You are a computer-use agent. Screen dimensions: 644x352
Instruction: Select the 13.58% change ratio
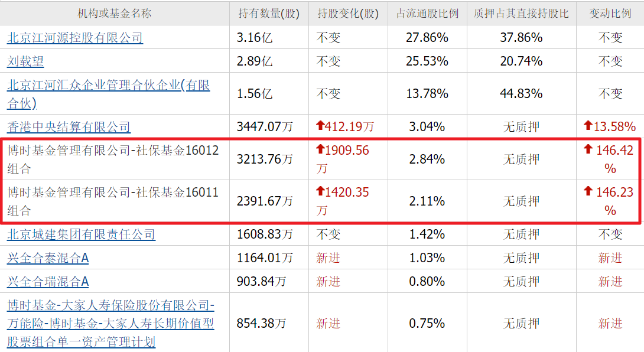tap(610, 127)
